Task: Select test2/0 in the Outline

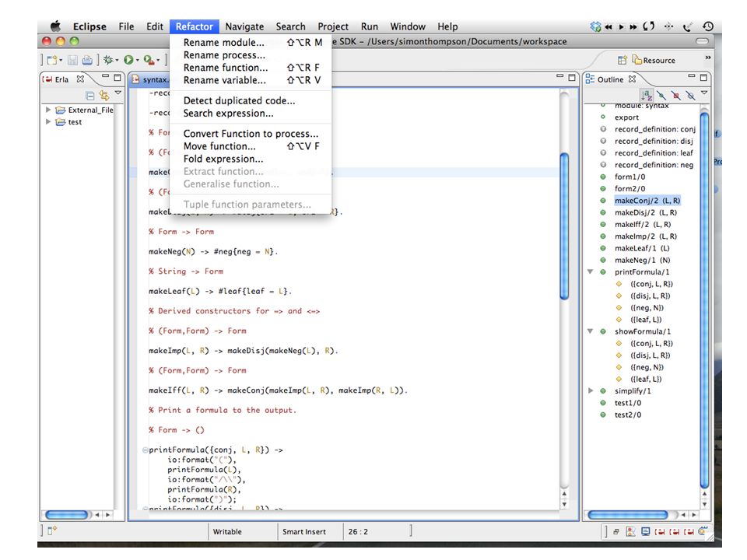Action: click(628, 415)
